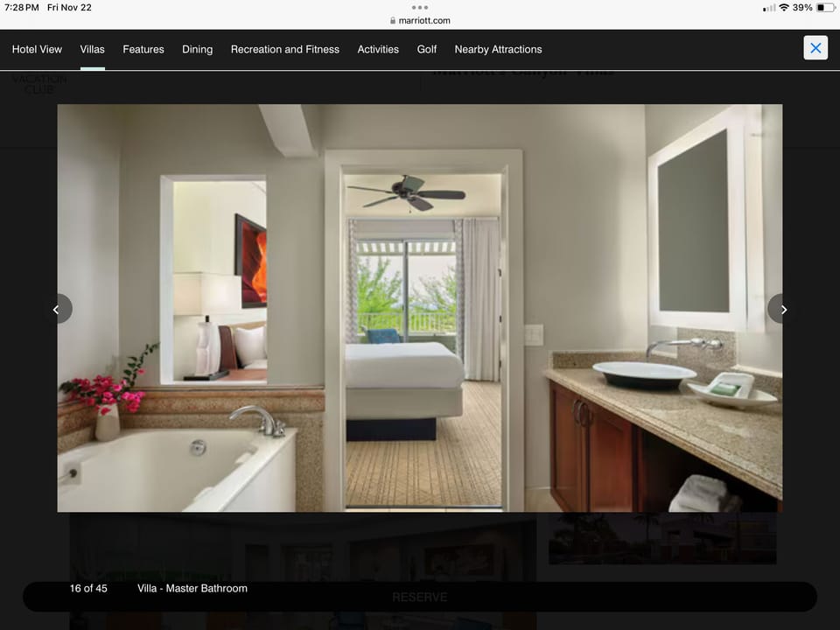The width and height of the screenshot is (840, 630).
Task: Tap the '16 of 45' counter
Action: 88,588
